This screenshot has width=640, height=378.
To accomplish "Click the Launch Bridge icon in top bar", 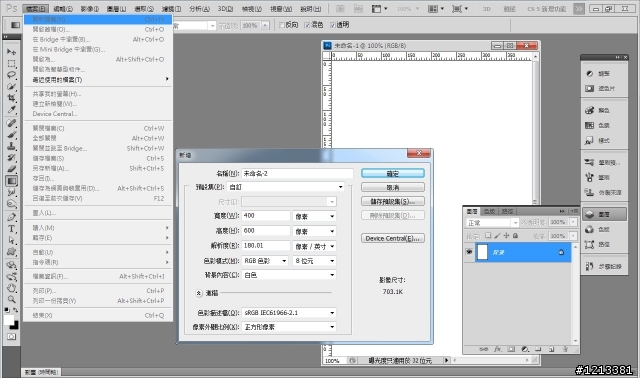I will 340,9.
